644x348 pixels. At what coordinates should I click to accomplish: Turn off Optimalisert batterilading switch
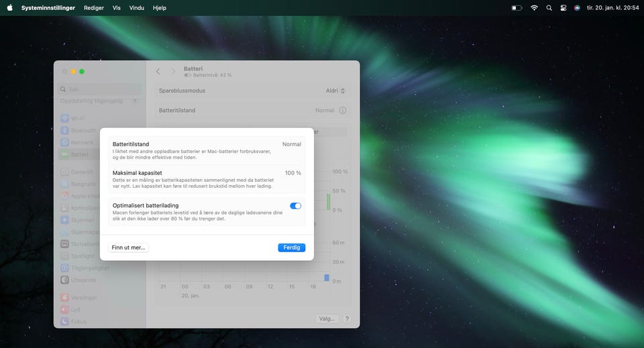point(296,206)
